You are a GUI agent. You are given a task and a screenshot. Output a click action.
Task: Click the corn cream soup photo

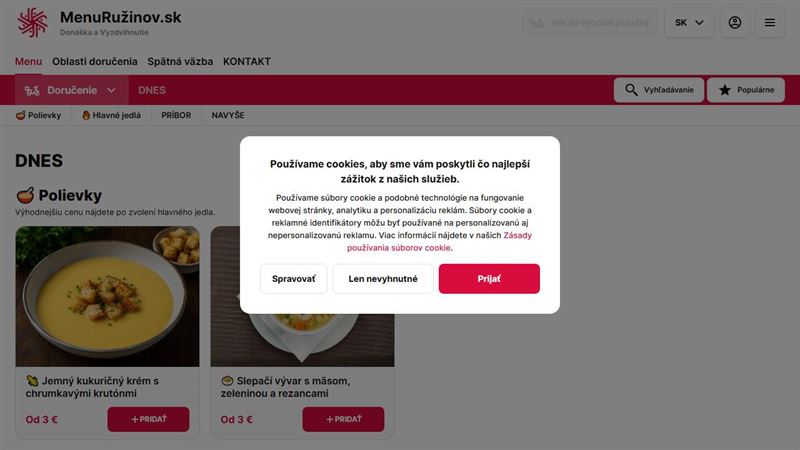tap(108, 296)
